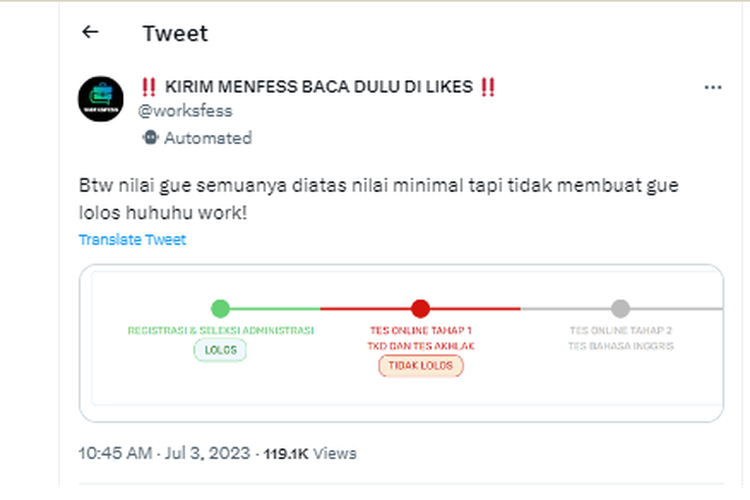Click the Registrasi & Seleksi Administrasi label

pos(221,331)
